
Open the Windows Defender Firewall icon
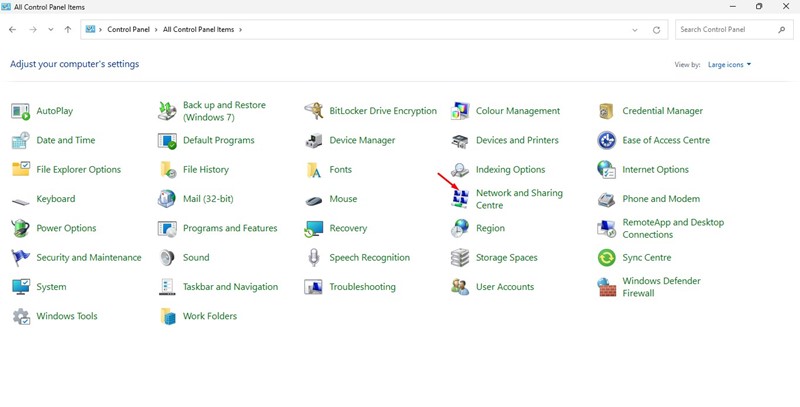606,287
